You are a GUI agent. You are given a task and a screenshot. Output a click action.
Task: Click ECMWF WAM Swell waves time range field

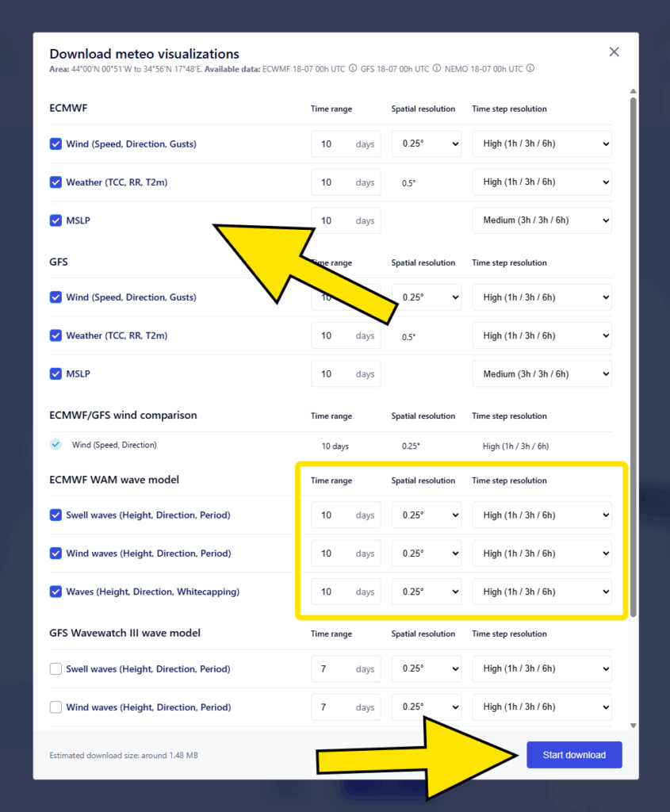[346, 515]
